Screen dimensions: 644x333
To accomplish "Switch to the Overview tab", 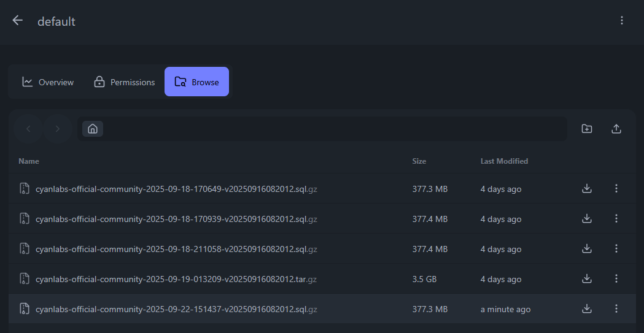I will [x=48, y=82].
